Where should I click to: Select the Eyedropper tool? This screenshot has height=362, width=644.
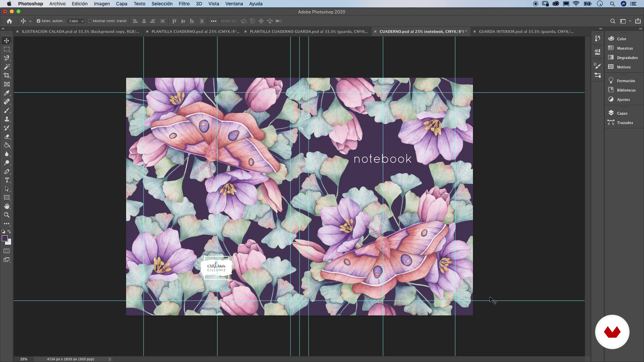pyautogui.click(x=7, y=93)
